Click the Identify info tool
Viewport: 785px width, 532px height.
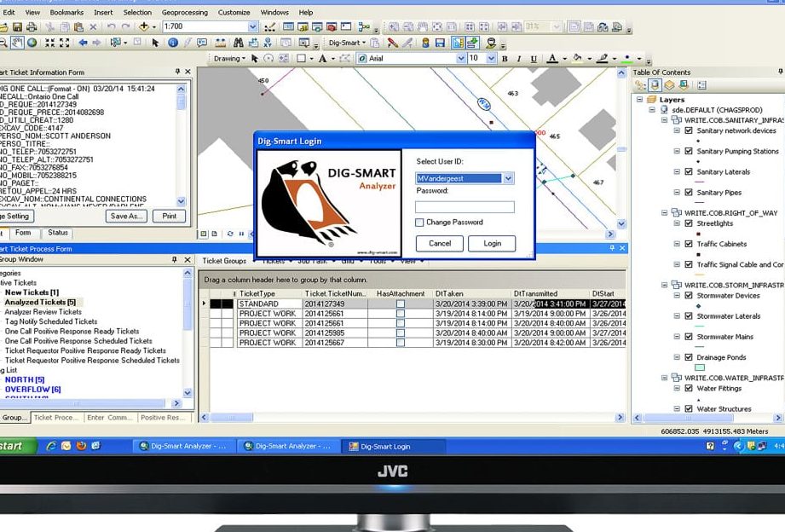click(173, 42)
